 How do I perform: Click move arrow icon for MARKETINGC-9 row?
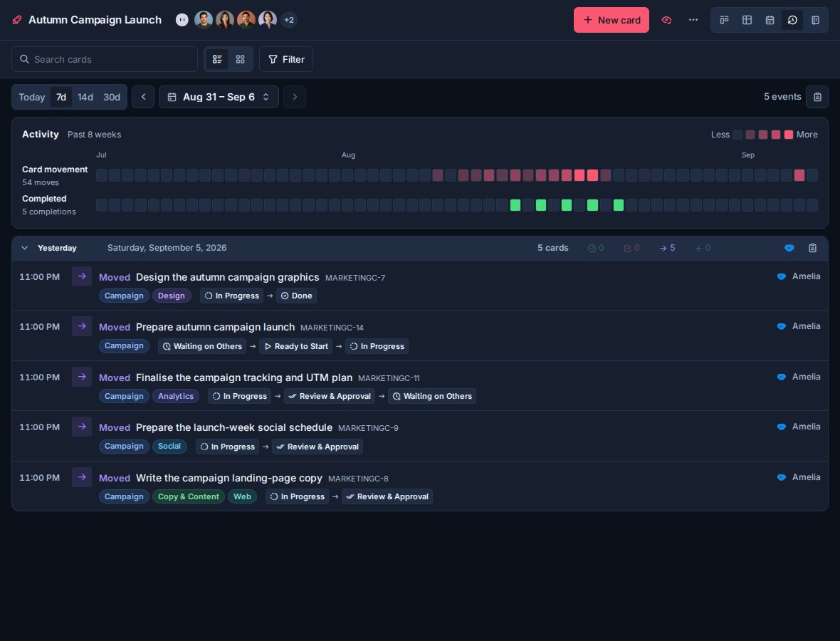81,427
